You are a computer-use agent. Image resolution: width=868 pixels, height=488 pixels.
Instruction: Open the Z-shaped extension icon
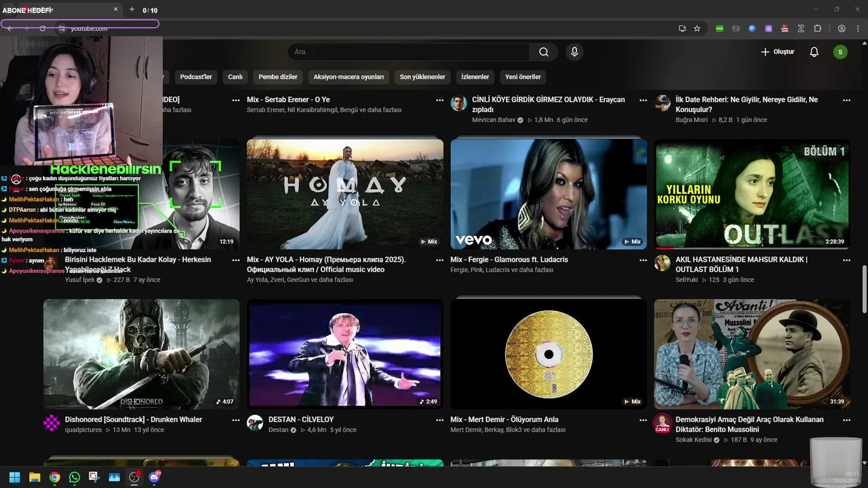(801, 28)
